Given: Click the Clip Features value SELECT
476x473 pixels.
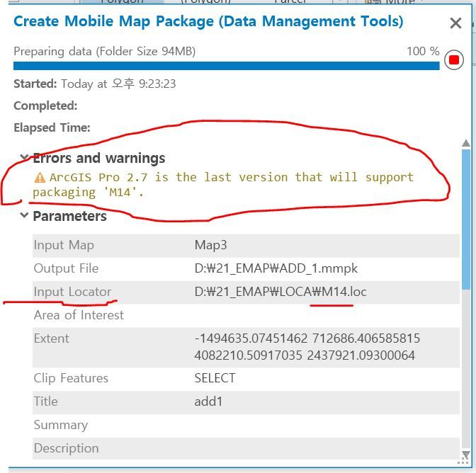Looking at the screenshot, I should coord(215,378).
